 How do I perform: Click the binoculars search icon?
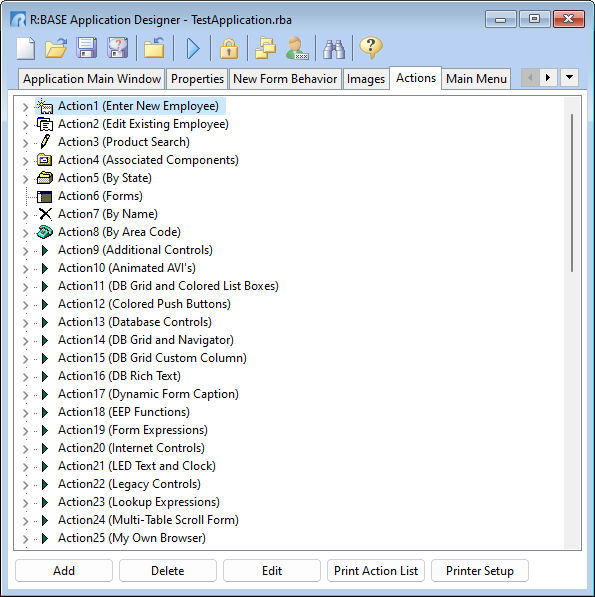tap(334, 49)
